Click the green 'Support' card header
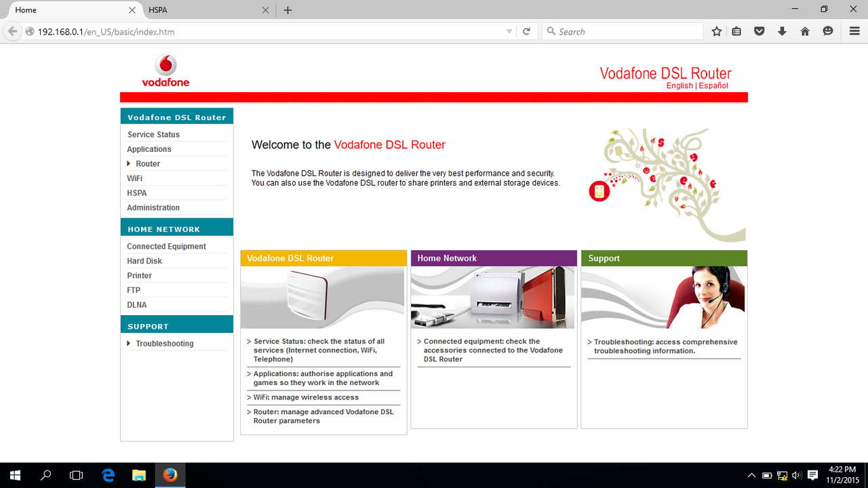 click(664, 258)
